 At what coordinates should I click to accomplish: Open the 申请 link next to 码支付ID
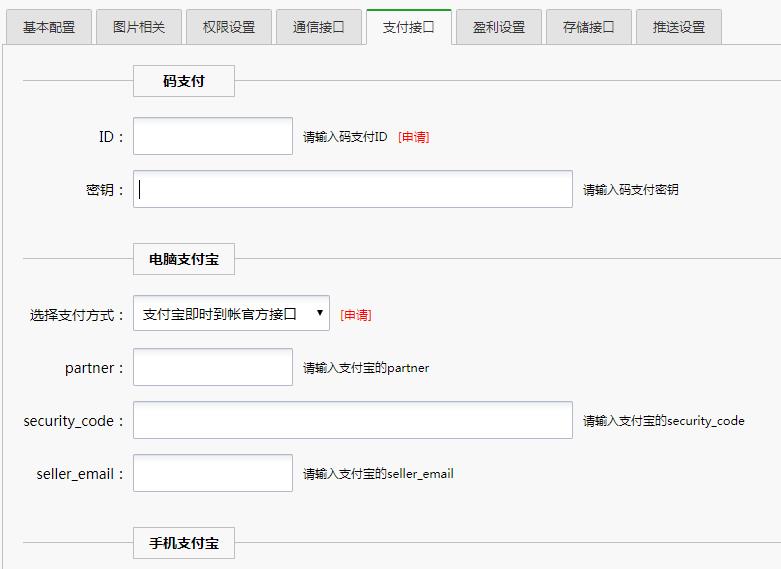pos(413,137)
